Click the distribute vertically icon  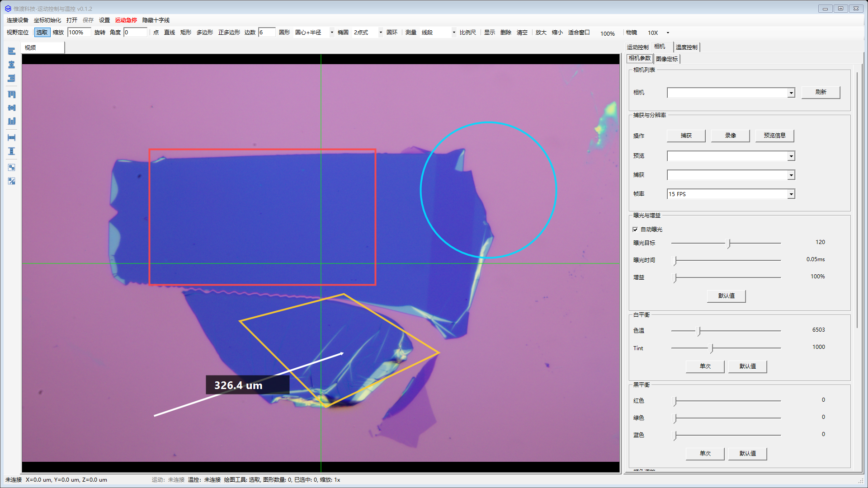tap(12, 151)
